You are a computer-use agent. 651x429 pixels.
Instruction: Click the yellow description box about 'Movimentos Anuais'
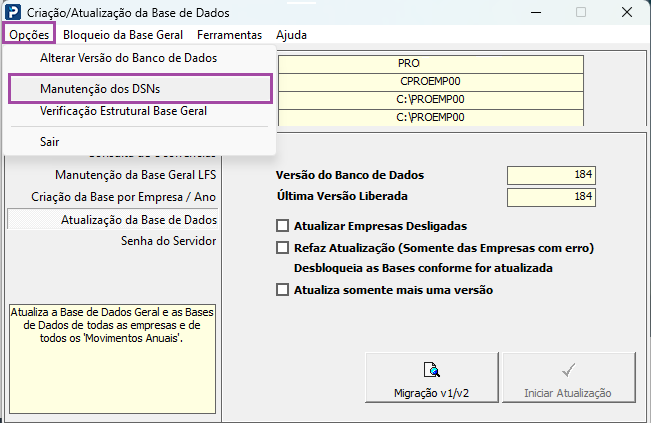(113, 359)
